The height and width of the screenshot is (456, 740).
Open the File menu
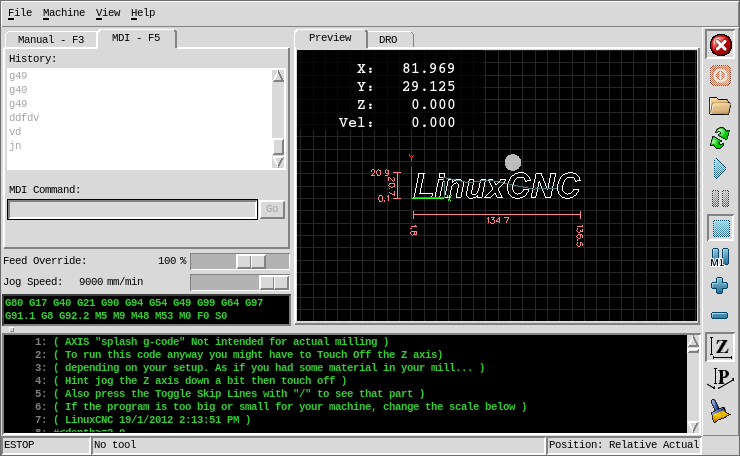(x=20, y=13)
